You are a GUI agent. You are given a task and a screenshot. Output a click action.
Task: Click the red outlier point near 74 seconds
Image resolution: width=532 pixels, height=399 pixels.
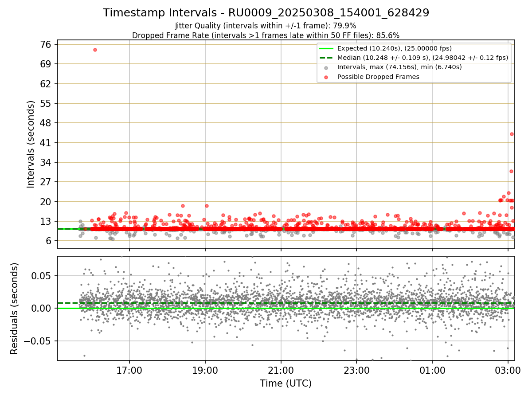(95, 50)
